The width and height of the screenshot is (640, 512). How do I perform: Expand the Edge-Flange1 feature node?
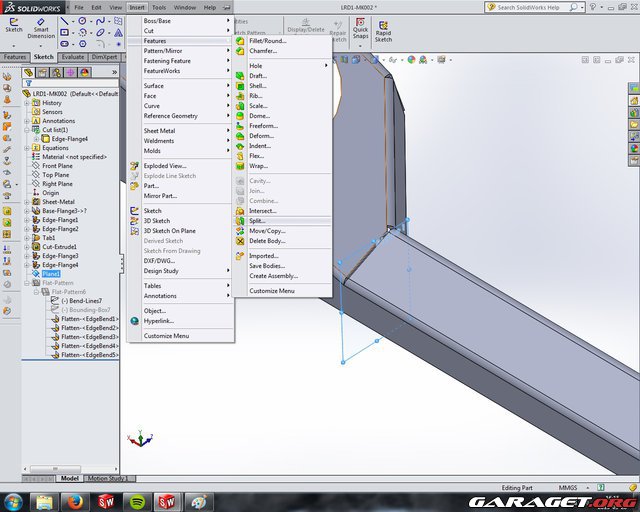click(27, 220)
